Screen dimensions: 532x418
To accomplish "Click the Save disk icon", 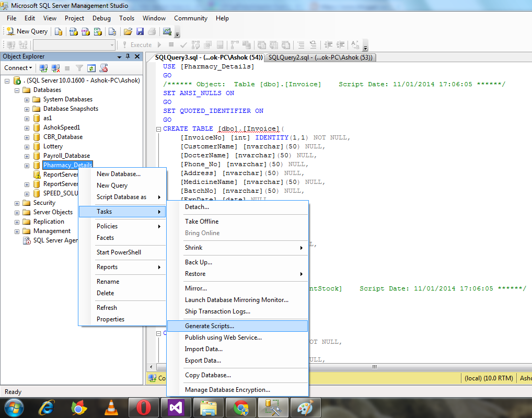I will [140, 31].
